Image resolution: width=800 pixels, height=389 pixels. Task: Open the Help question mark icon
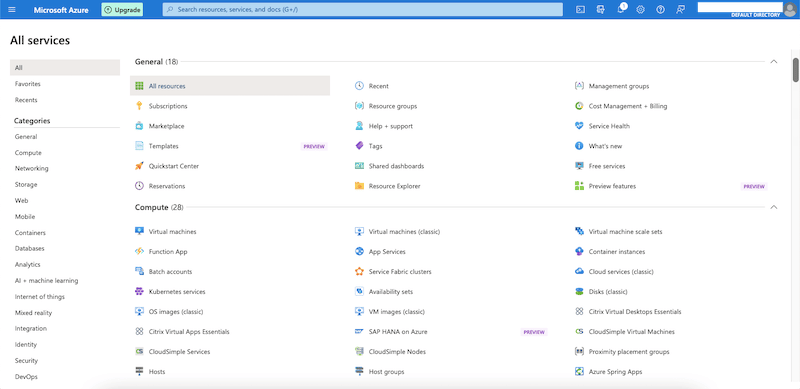[x=660, y=10]
